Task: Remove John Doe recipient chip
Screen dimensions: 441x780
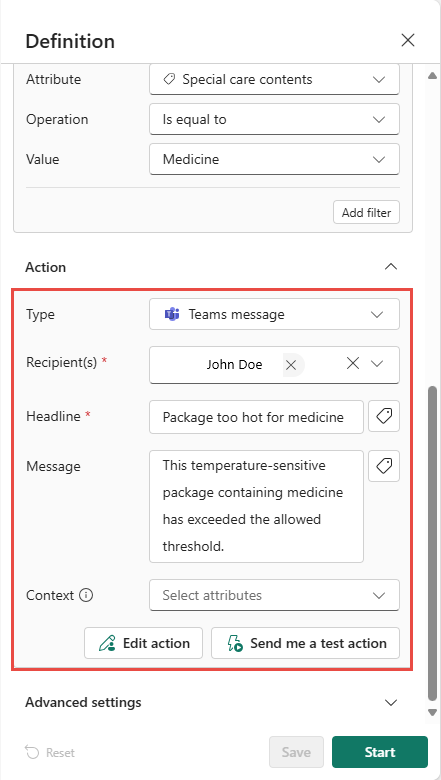Action: click(x=291, y=365)
